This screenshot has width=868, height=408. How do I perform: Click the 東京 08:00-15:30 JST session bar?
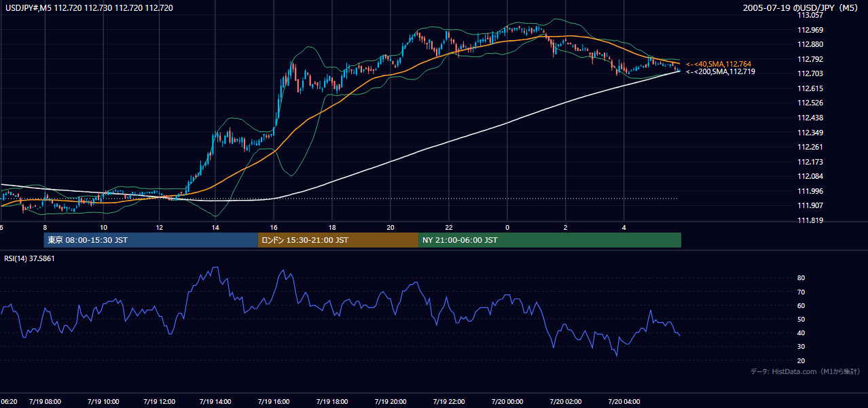coord(151,240)
